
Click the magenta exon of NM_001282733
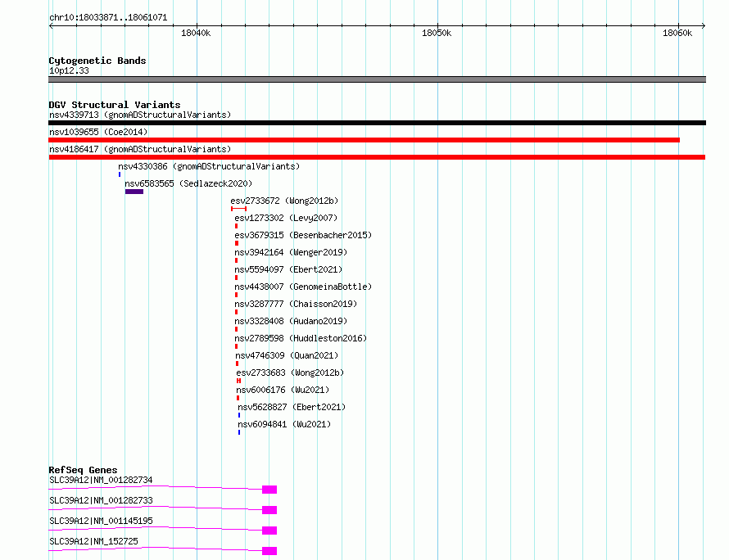pos(269,510)
